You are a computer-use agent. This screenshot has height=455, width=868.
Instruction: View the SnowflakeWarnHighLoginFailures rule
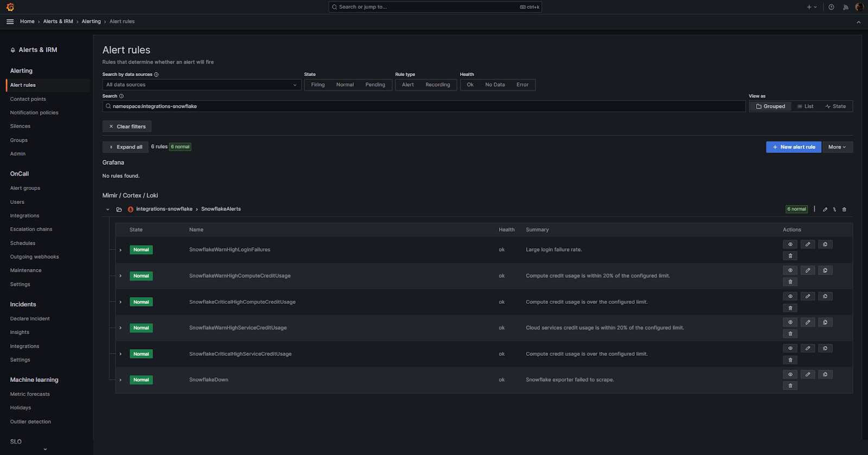(790, 244)
